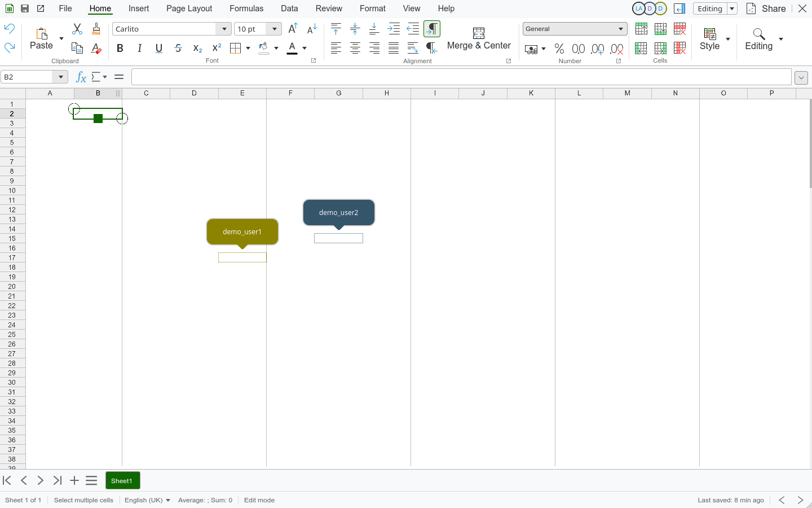Save document using the floppy disk icon
This screenshot has width=812, height=508.
coord(25,8)
